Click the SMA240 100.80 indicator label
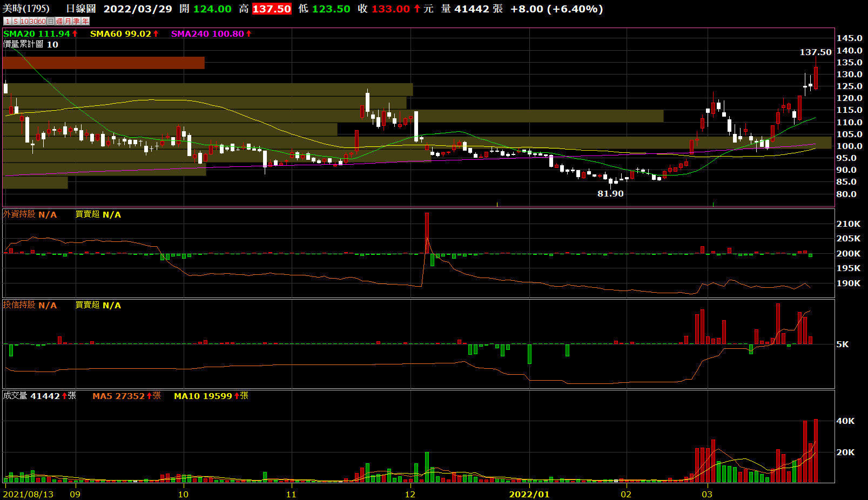This screenshot has width=868, height=500. 207,33
